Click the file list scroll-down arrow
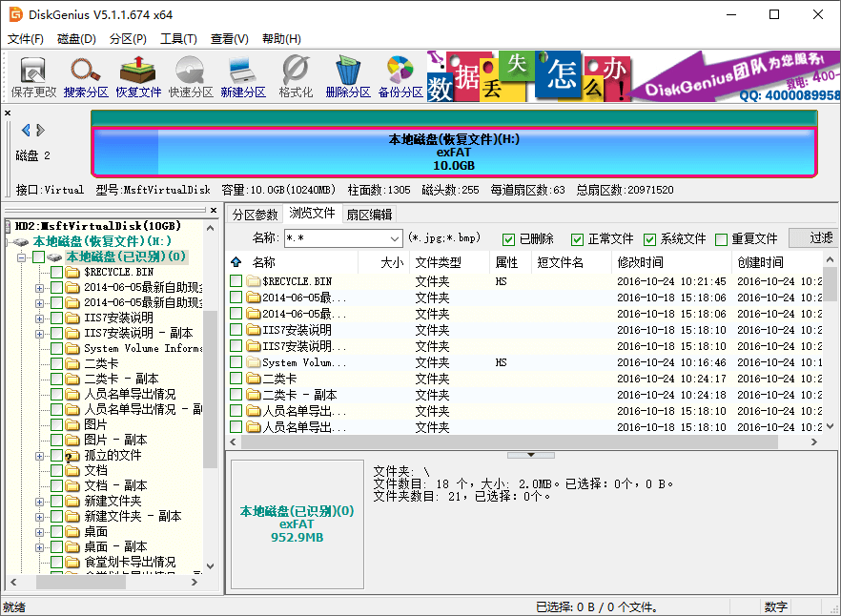Screen dimensions: 841x616 click(x=831, y=427)
